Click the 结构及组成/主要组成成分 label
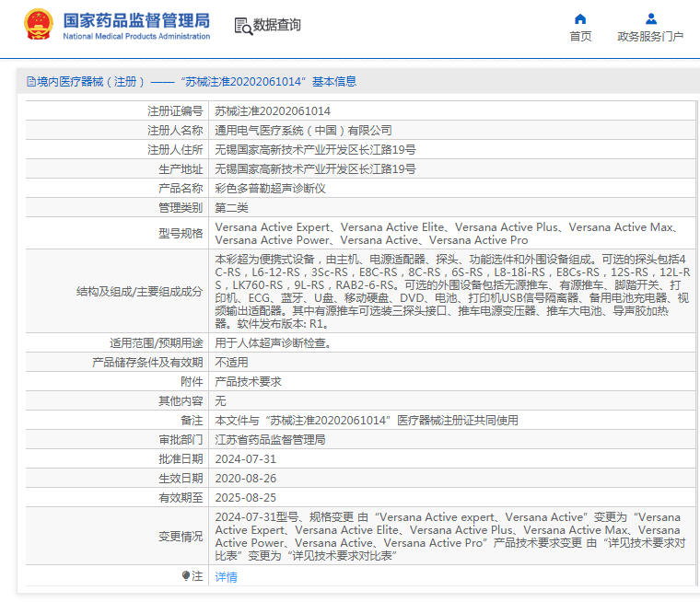Image resolution: width=700 pixels, height=602 pixels. pyautogui.click(x=139, y=292)
